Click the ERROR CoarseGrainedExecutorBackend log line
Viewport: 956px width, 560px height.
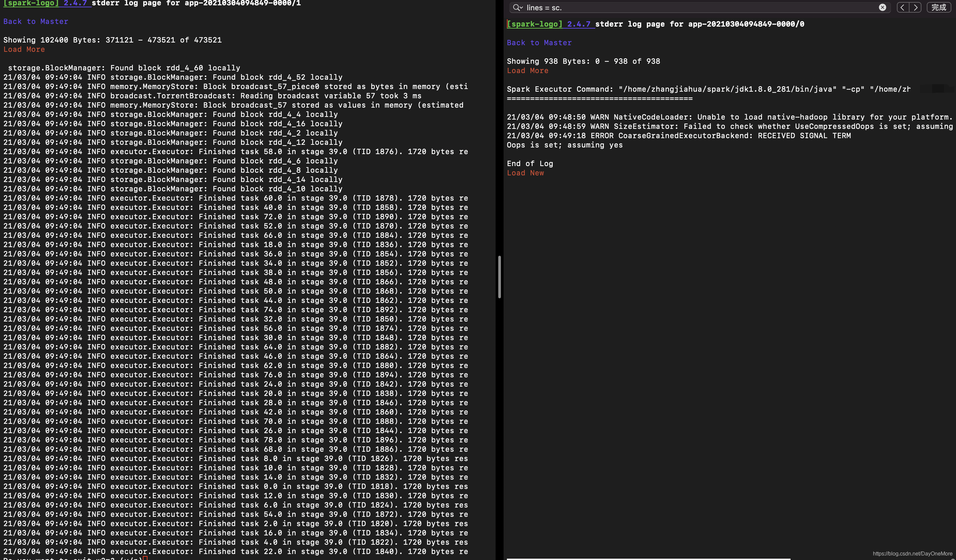(x=678, y=136)
